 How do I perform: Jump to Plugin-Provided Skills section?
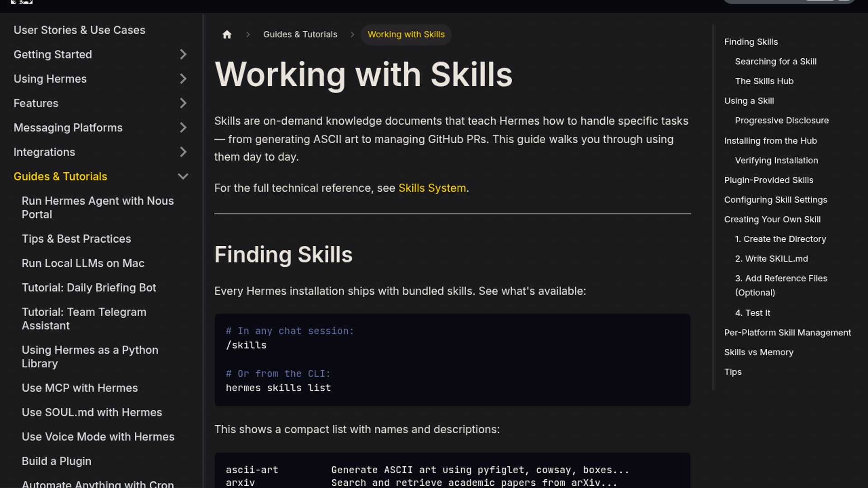click(x=769, y=180)
